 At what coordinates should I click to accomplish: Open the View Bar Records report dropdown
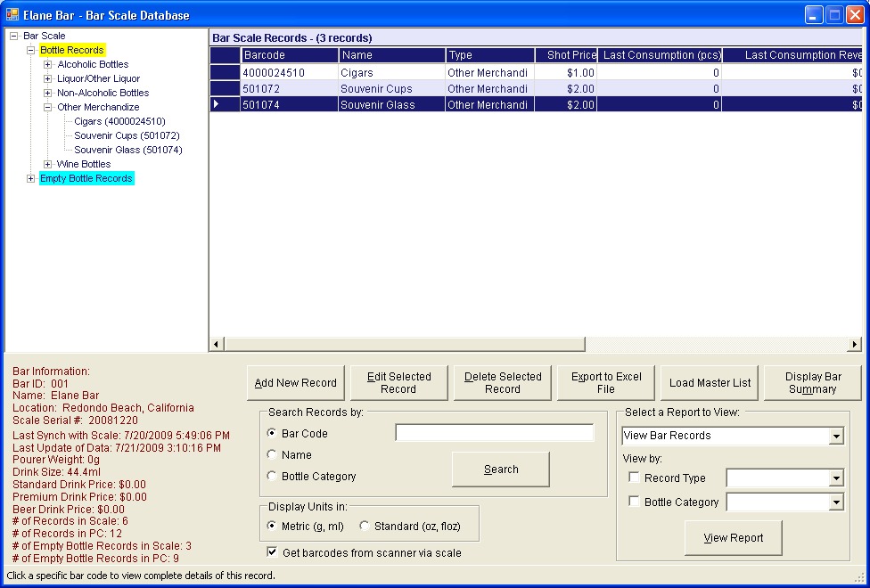[x=835, y=436]
